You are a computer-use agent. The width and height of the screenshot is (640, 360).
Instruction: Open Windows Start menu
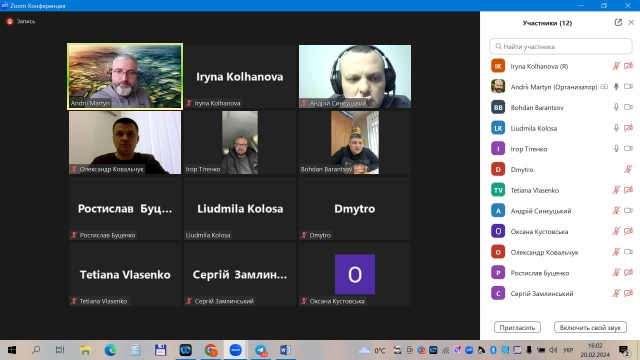12,350
